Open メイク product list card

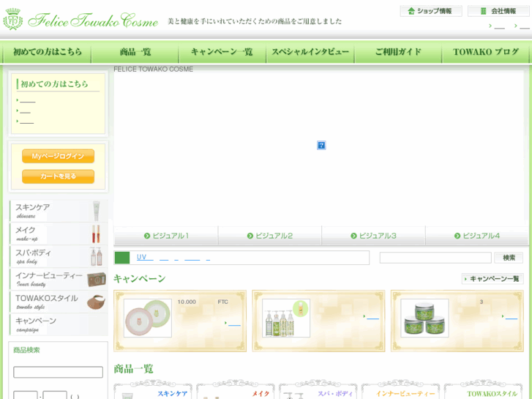[236, 390]
